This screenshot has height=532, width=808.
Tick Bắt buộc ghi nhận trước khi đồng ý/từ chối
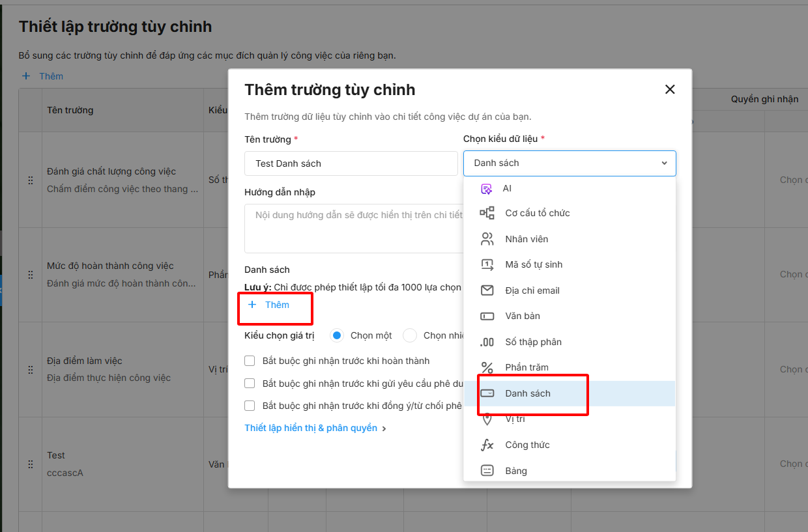250,406
